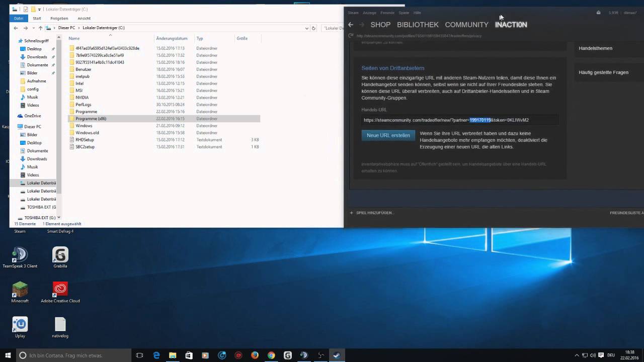644x362 pixels.
Task: Select Uplay desktop icon
Action: coord(20,327)
